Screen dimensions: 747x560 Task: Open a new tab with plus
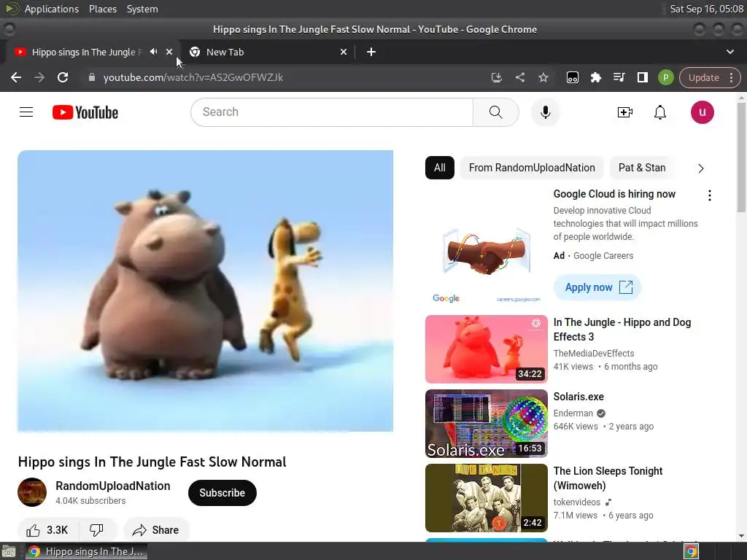pyautogui.click(x=371, y=52)
